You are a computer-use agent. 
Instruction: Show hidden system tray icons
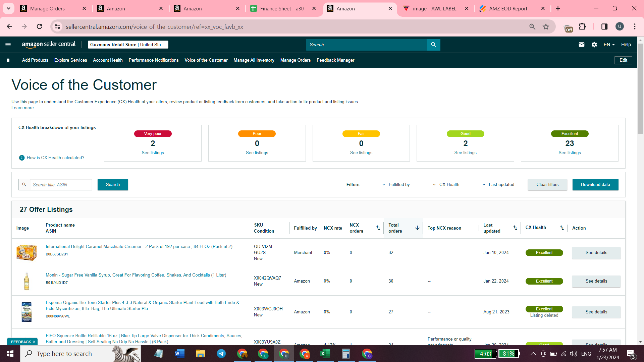tap(533, 354)
